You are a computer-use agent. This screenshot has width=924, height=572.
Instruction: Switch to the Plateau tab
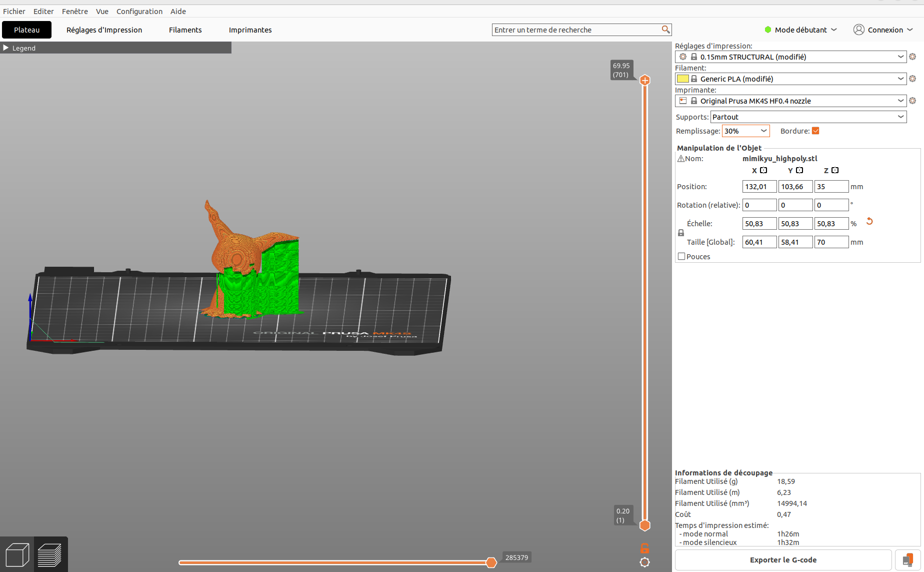pos(26,30)
